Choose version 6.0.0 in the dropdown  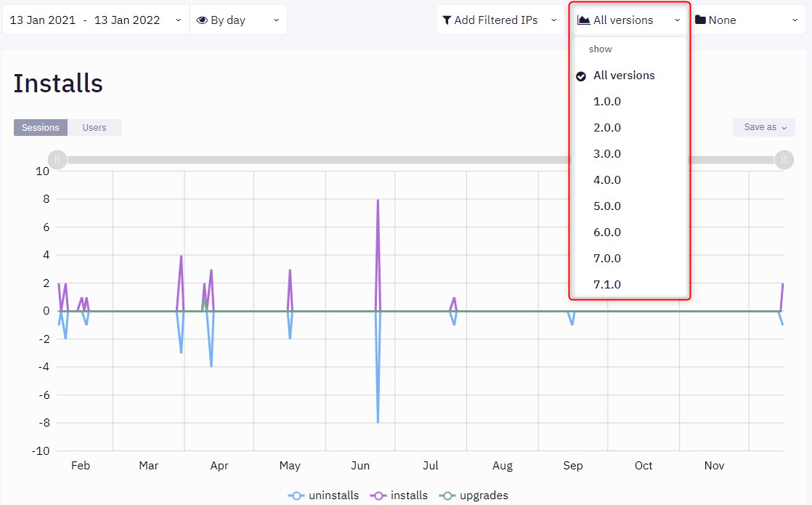(630, 232)
